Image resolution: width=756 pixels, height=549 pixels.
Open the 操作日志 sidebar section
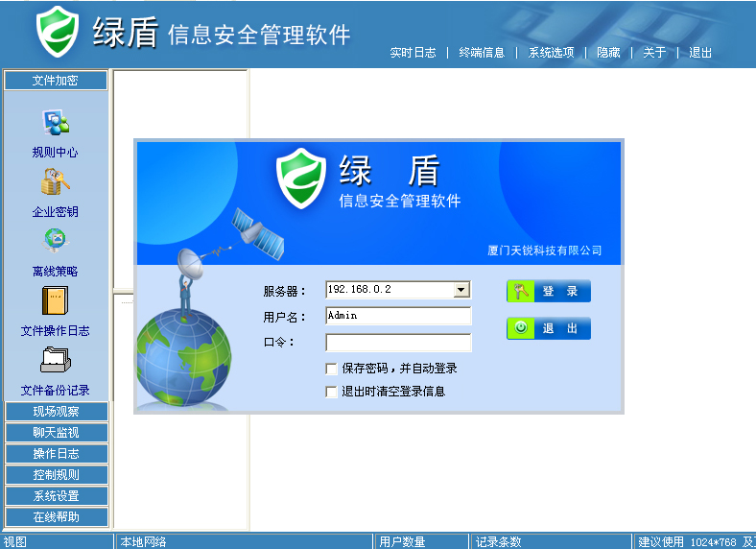[57, 454]
